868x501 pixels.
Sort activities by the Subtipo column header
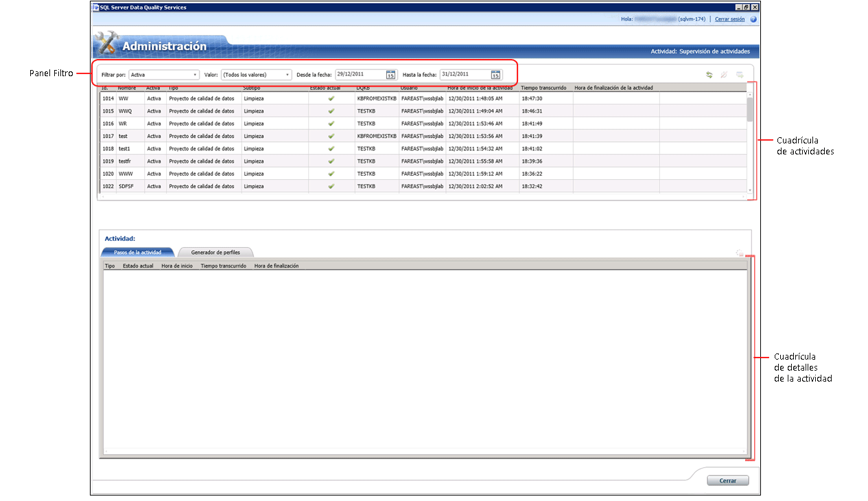[252, 88]
